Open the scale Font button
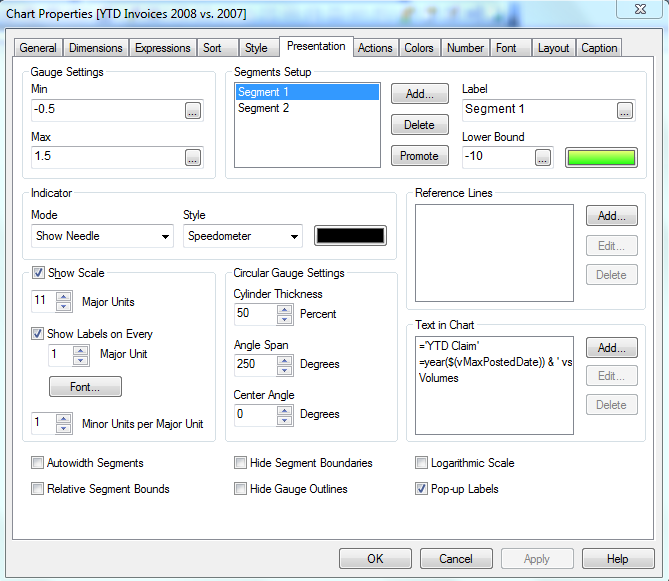This screenshot has height=581, width=669. point(85,386)
